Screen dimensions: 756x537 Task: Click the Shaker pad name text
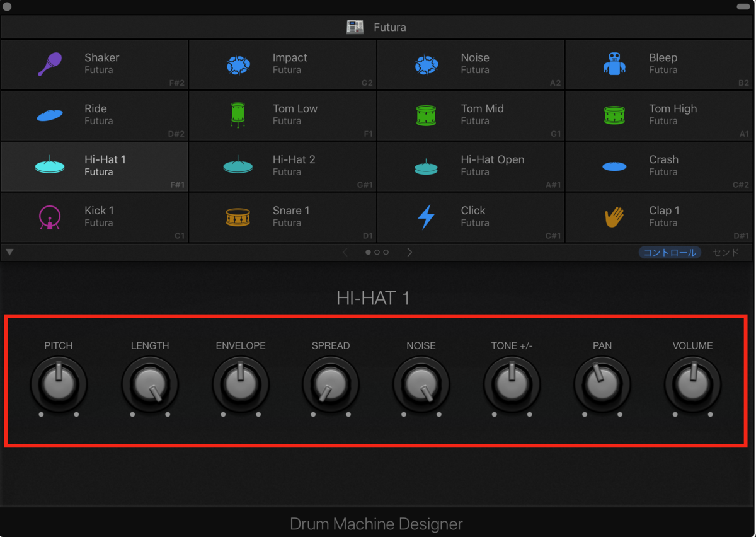[102, 57]
